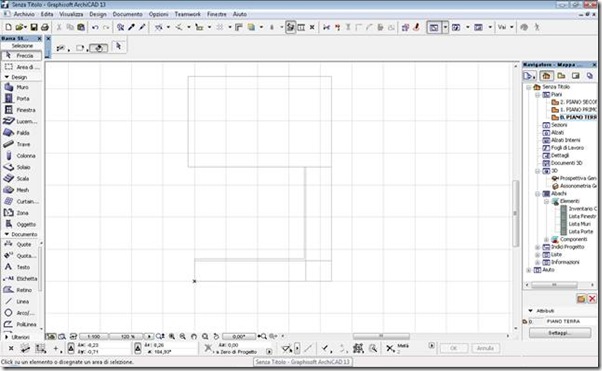Click the 120% zoom button
Image resolution: width=602 pixels, height=371 pixels.
point(126,336)
